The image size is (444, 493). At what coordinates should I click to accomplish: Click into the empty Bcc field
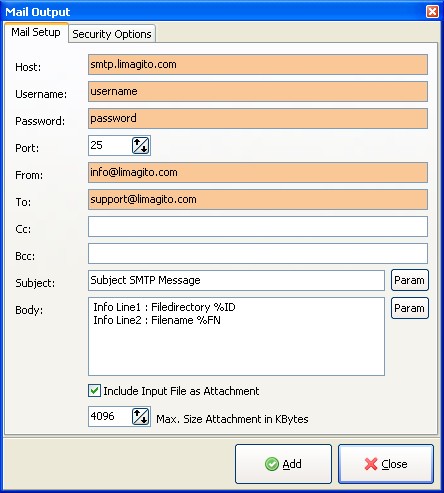(258, 254)
